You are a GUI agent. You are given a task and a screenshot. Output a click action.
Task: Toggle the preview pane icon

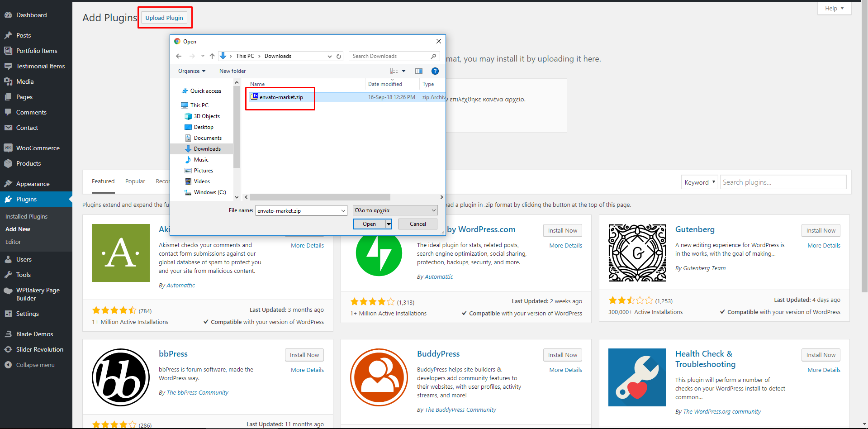(x=419, y=71)
